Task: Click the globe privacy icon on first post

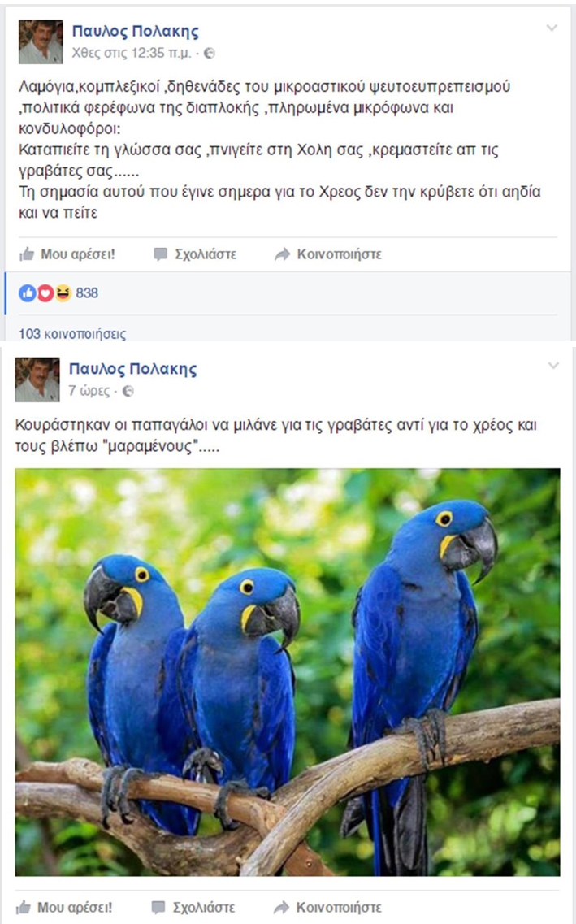Action: 209,54
